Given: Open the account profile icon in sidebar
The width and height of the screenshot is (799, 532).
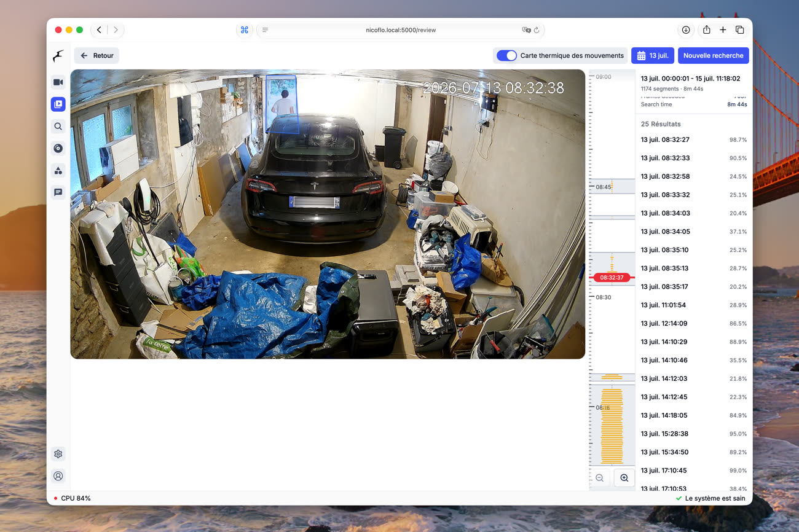Looking at the screenshot, I should click(58, 476).
